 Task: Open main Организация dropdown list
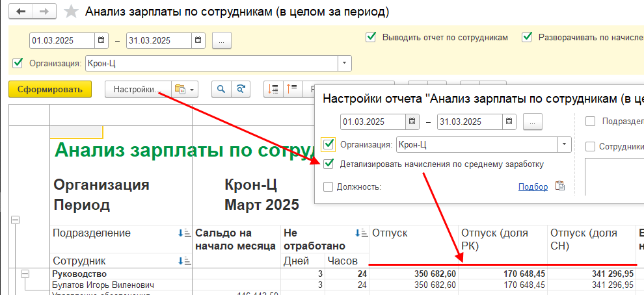[344, 64]
